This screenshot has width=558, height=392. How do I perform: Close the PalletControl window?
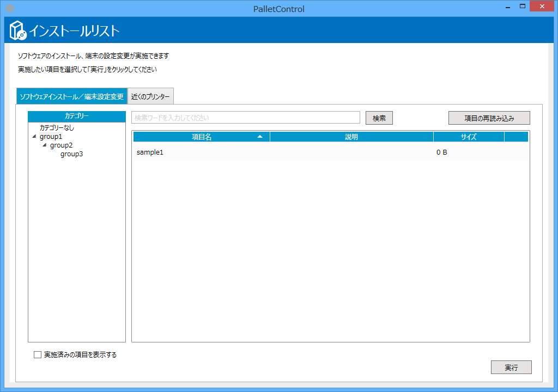coord(542,6)
